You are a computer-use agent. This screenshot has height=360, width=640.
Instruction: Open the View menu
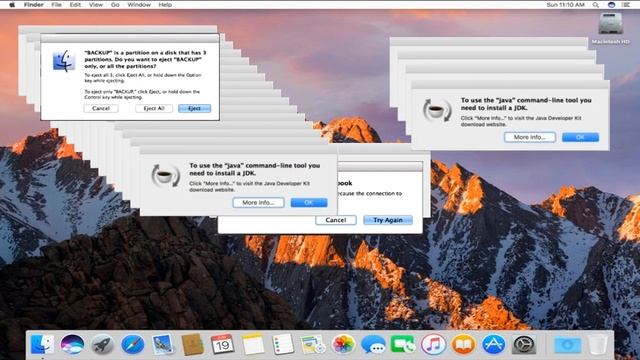[96, 5]
